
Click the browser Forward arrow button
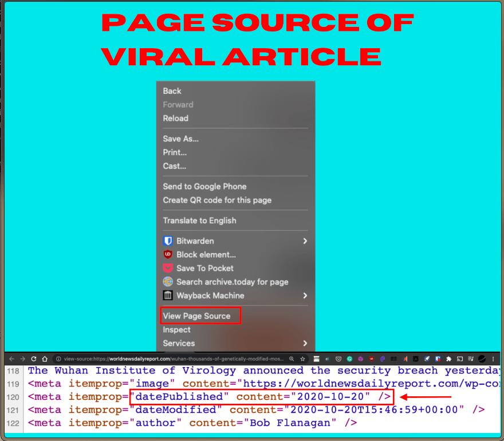tap(22, 359)
